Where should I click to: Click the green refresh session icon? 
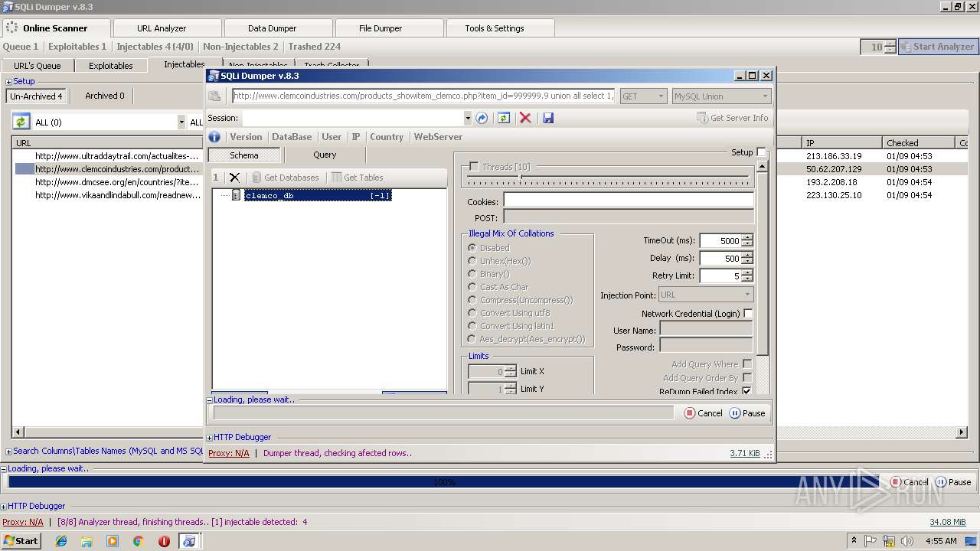click(x=503, y=118)
